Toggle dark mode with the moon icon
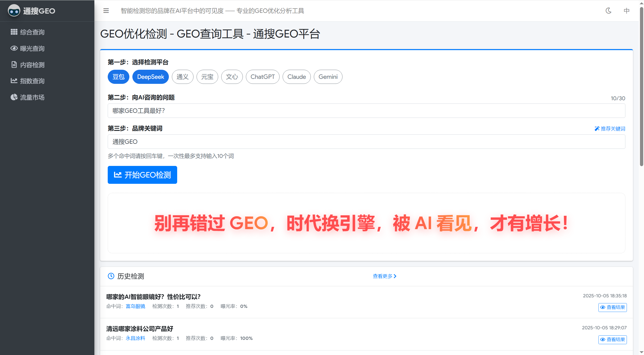 tap(609, 11)
